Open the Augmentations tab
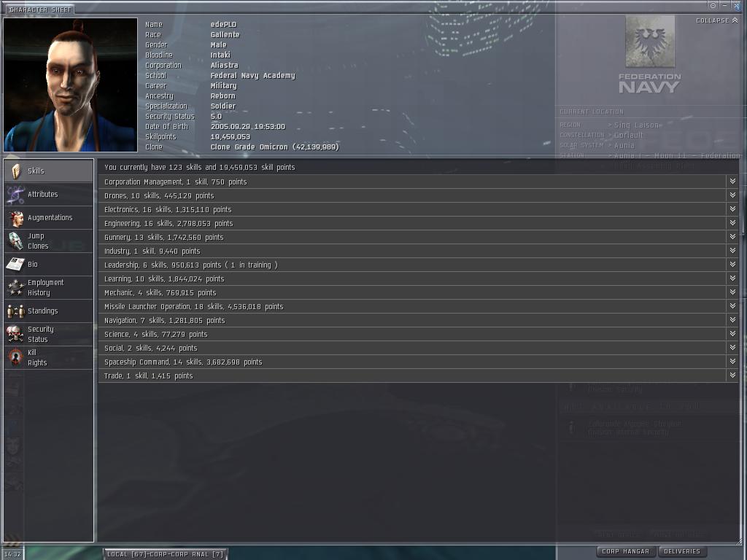Viewport: 747px width, 560px height. tap(49, 217)
